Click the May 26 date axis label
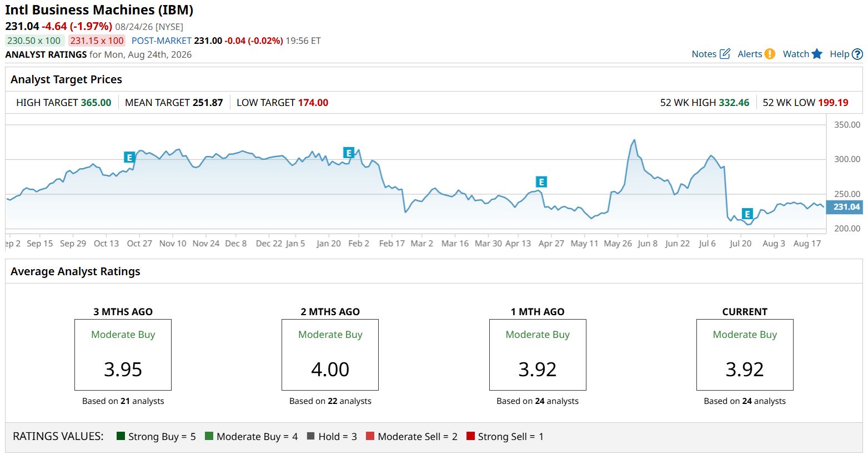The width and height of the screenshot is (868, 460). (618, 244)
